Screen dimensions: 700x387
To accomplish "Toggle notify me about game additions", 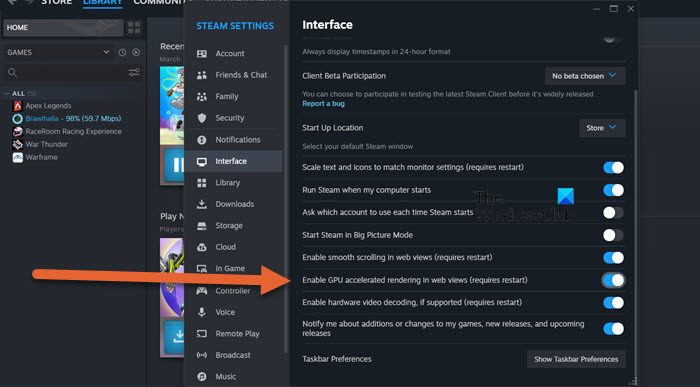I will [x=613, y=329].
